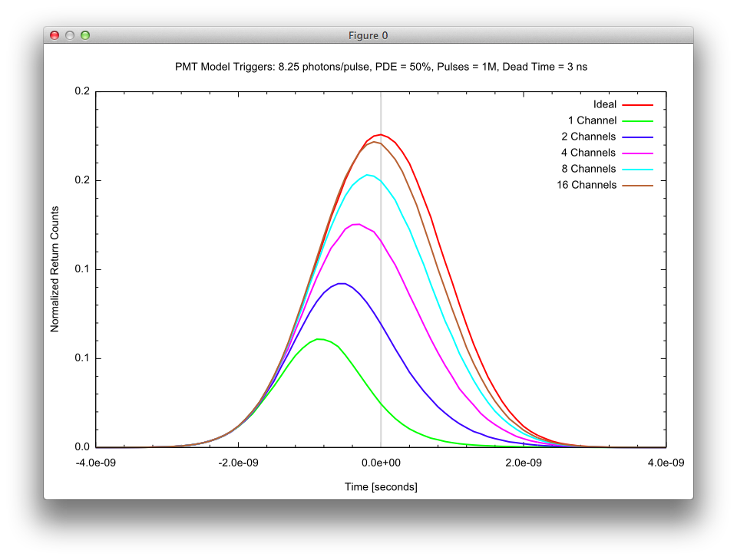This screenshot has width=737, height=560.
Task: Minimize the Figure 0 window
Action: click(70, 35)
